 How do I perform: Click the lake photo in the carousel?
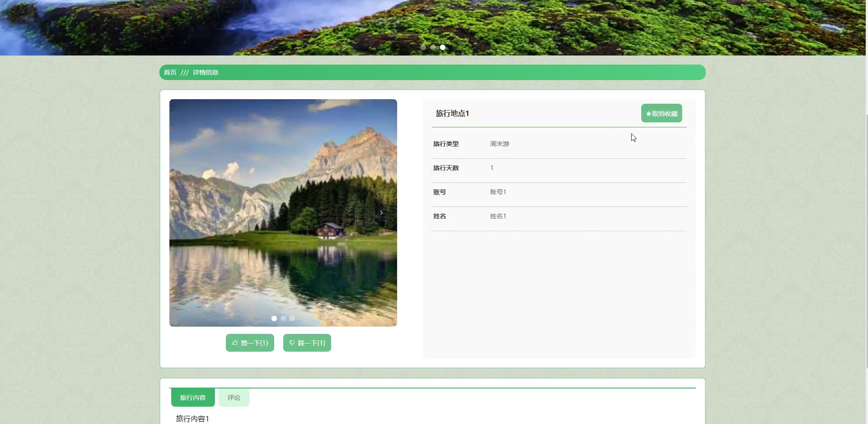point(283,212)
